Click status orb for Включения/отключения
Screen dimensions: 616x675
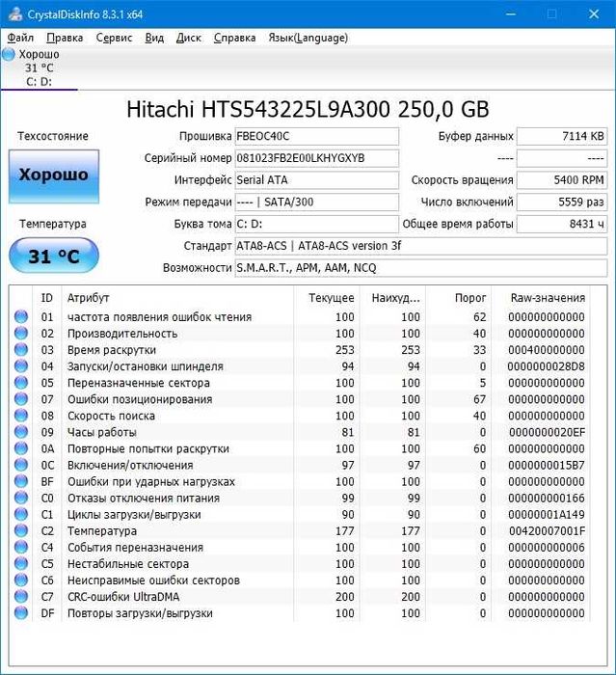click(20, 465)
